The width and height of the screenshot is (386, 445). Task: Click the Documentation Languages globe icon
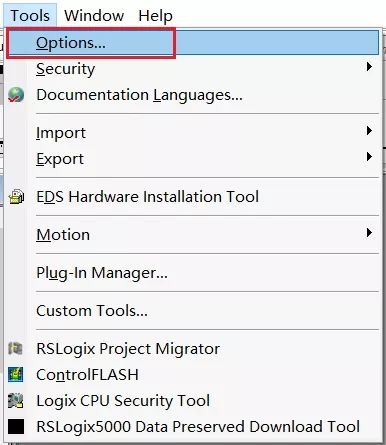(16, 95)
